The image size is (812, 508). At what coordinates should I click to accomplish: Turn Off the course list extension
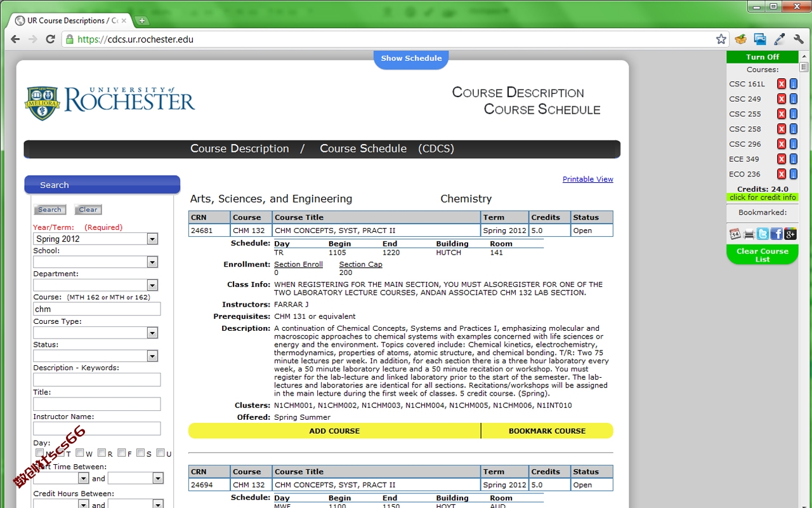(x=763, y=57)
